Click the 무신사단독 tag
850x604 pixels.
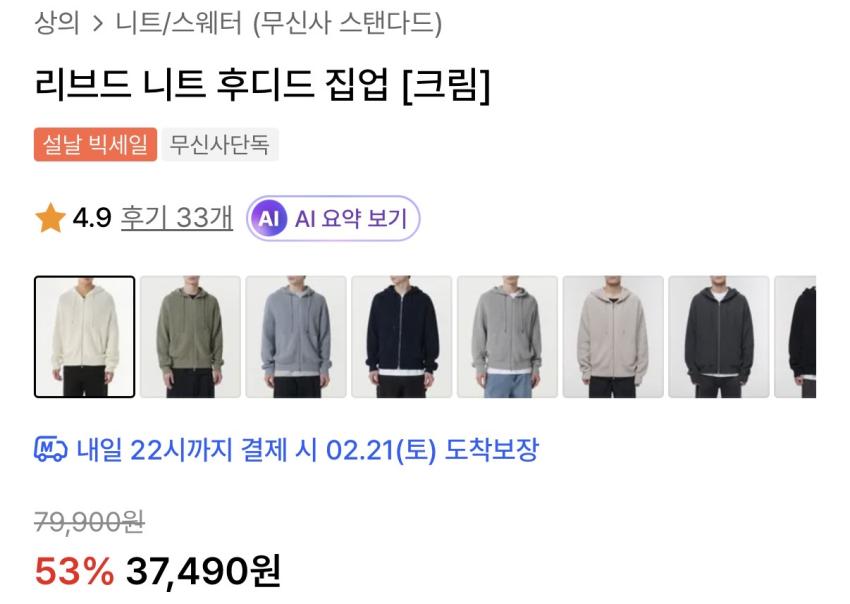pyautogui.click(x=220, y=144)
